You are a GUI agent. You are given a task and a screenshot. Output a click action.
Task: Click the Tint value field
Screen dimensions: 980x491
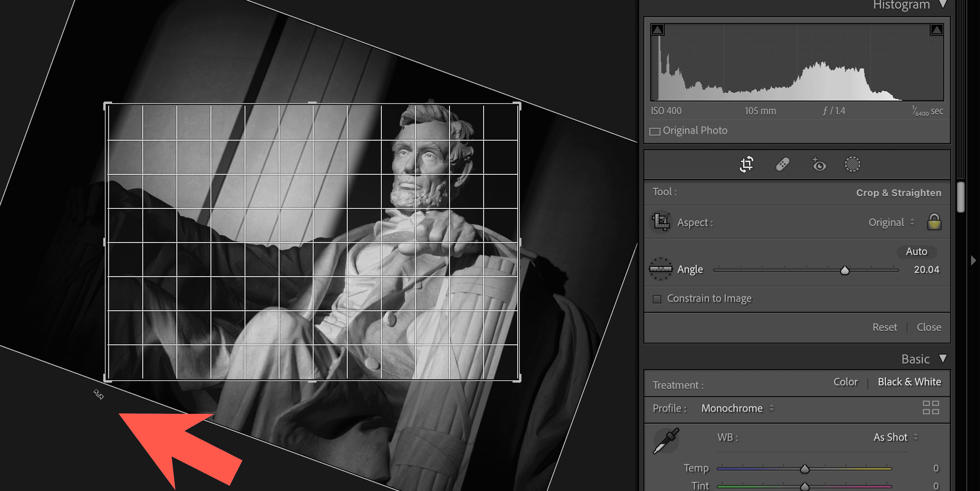pos(936,486)
